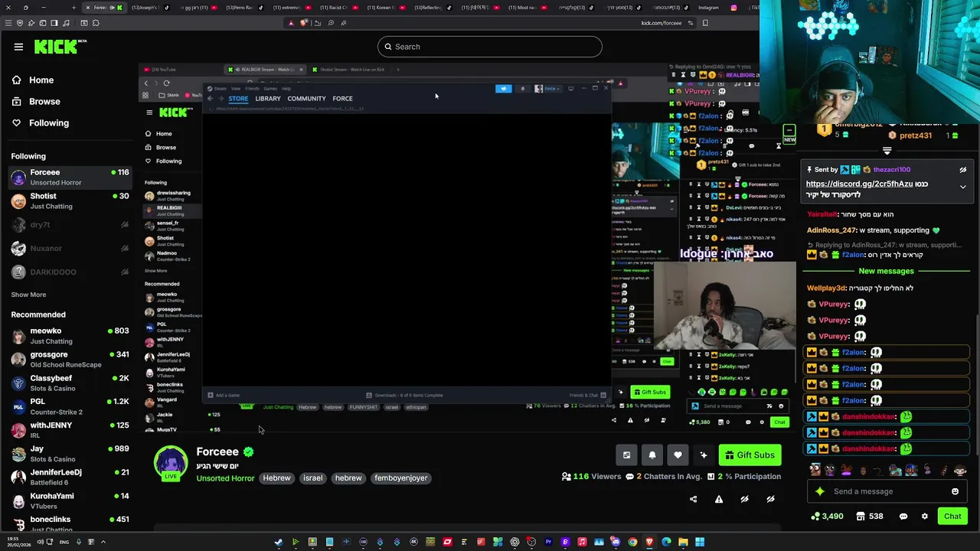Hide pinned message eye icon
The image size is (980, 551).
963,170
